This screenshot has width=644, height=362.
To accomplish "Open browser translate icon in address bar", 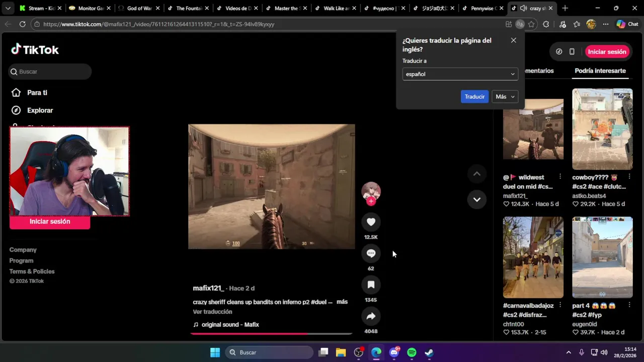I will pos(520,24).
